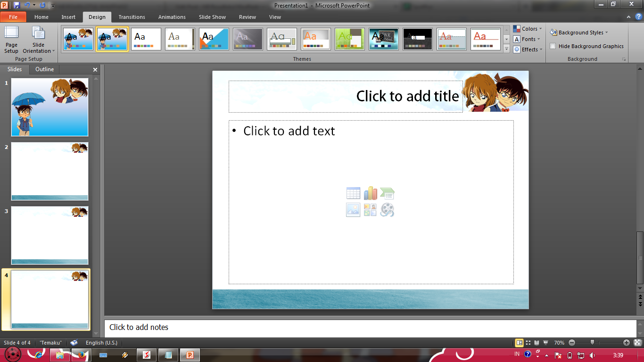Select slide 1 thumbnail
644x362 pixels.
point(50,107)
